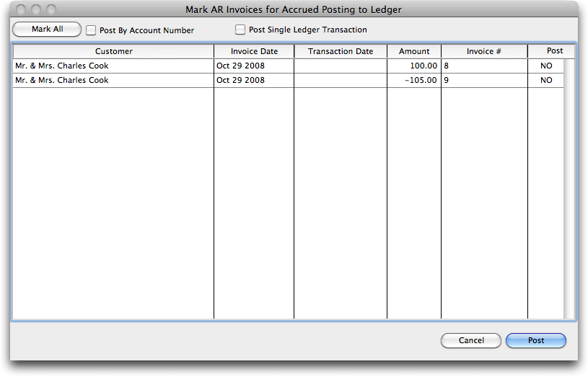Click the Invoice Date column header
The height and width of the screenshot is (377, 588).
pos(254,51)
